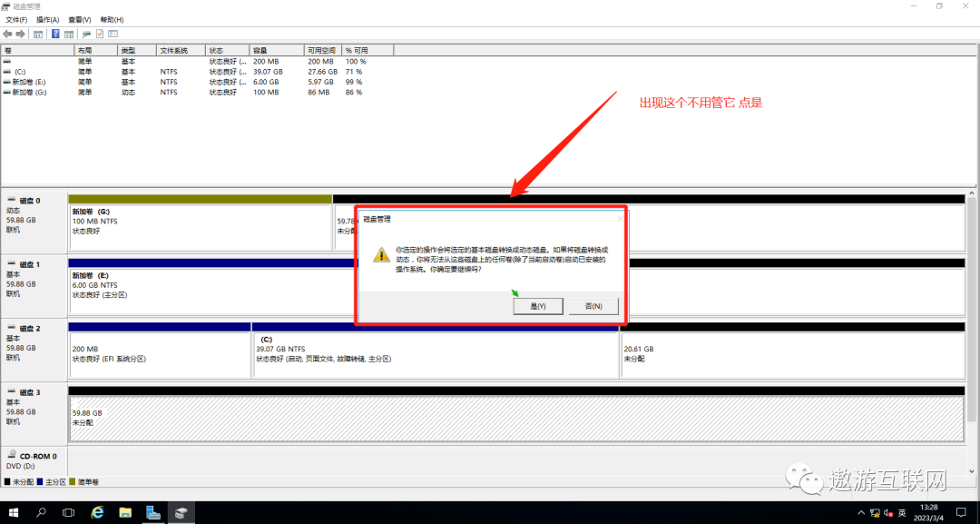The height and width of the screenshot is (524, 980).
Task: Select the 新加卷 (E:) 6.00 GB NTFS partition block
Action: click(212, 291)
